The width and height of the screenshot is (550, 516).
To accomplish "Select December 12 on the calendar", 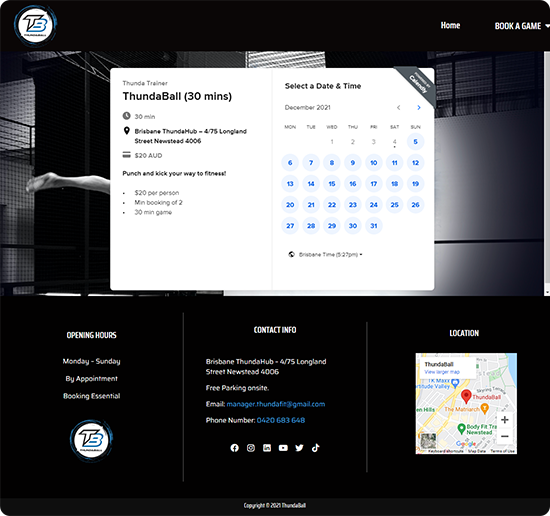I will click(415, 163).
